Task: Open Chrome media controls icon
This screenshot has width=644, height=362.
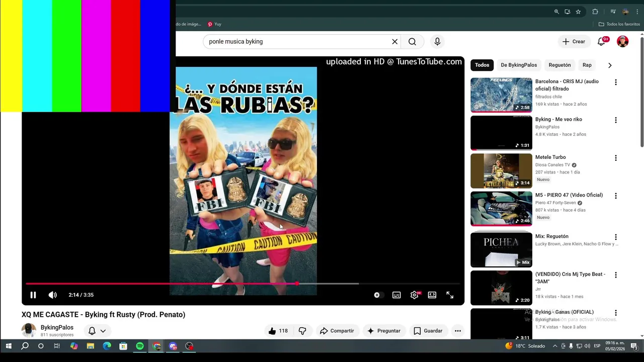Action: 613,12
